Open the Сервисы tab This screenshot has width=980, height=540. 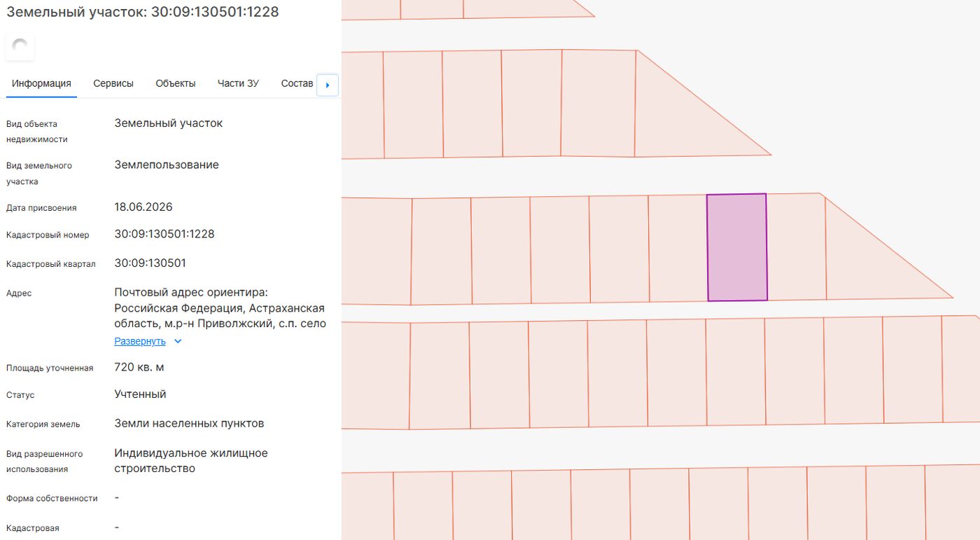[113, 83]
